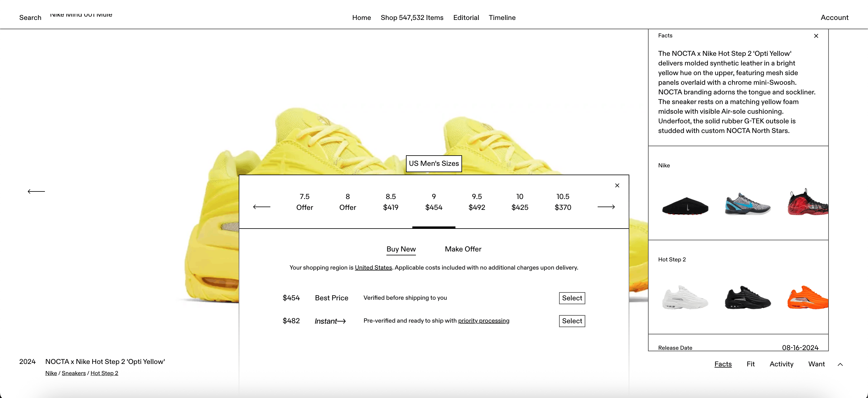The height and width of the screenshot is (398, 868).
Task: Click the Hot Step 2 section heading
Action: [x=672, y=260]
